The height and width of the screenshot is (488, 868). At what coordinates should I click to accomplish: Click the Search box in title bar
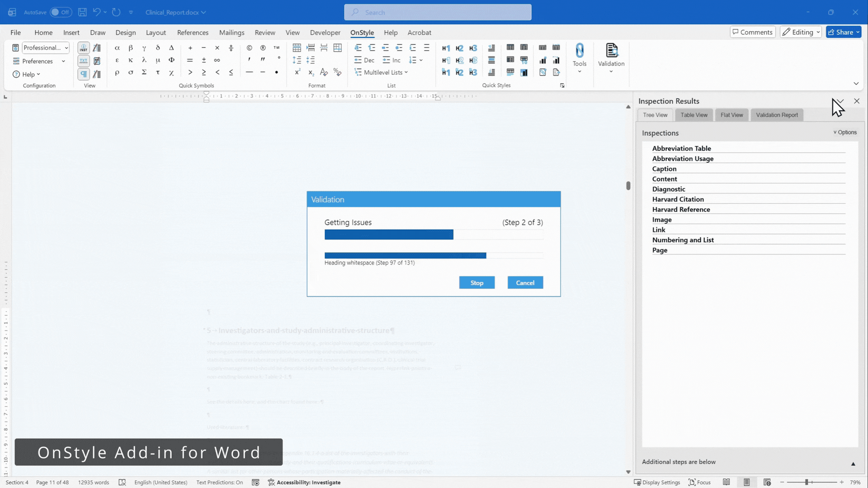tap(438, 12)
